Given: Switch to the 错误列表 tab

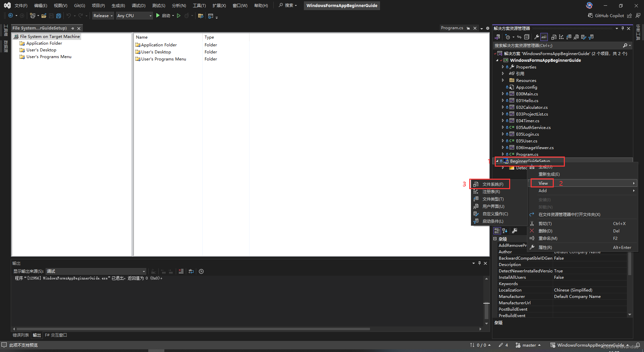Looking at the screenshot, I should coord(21,335).
